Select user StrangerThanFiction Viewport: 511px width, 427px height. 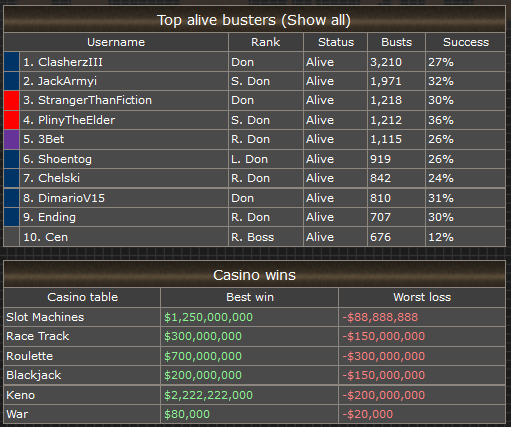(95, 100)
